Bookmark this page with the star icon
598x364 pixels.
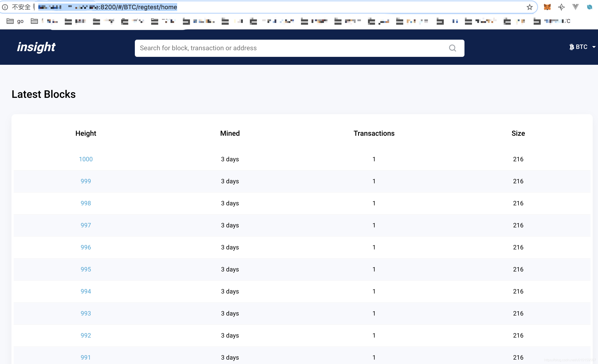click(529, 7)
